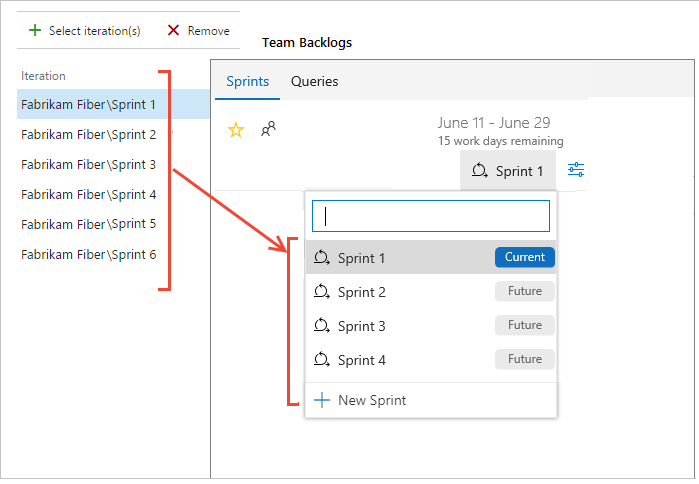Select Fabrikam Fiber\Sprint 3 iteration row

pos(89,164)
